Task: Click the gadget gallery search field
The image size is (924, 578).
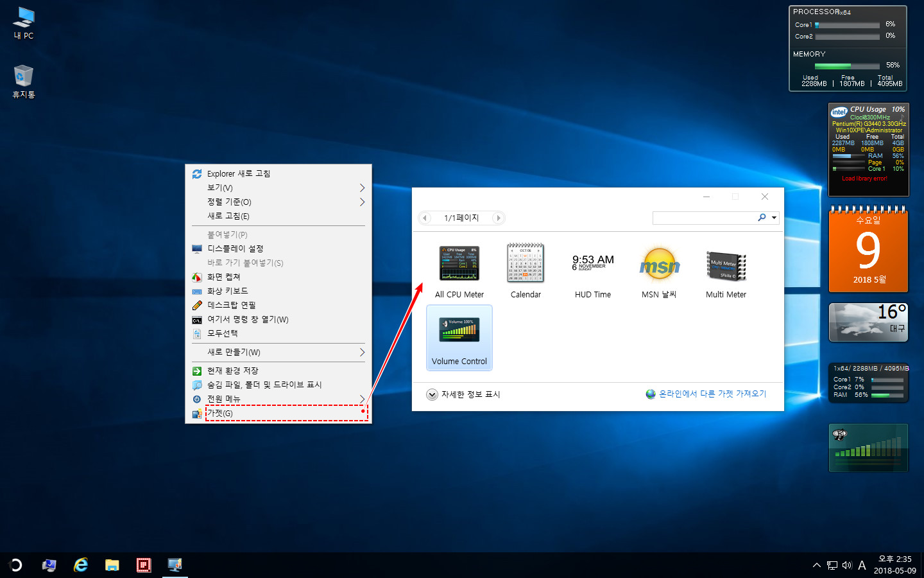Action: coord(705,218)
